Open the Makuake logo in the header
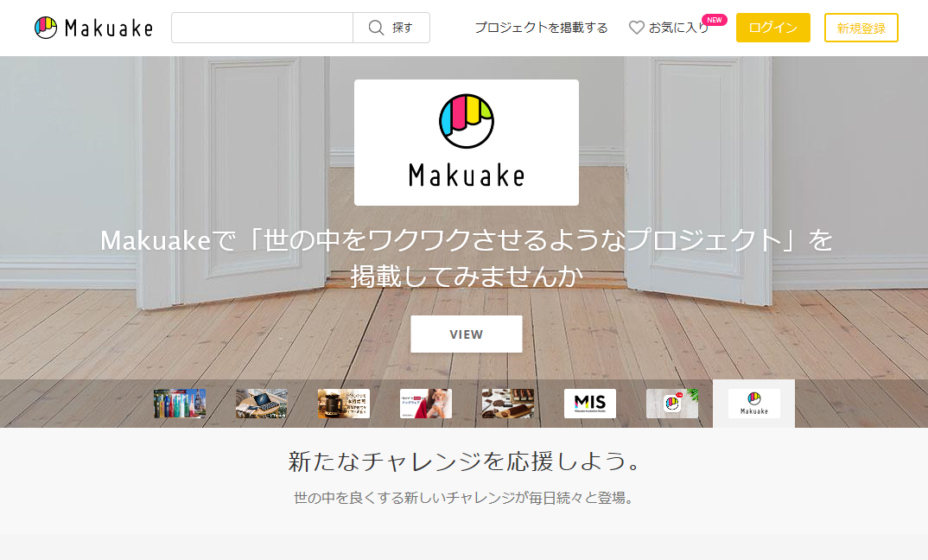This screenshot has width=928, height=560. (x=93, y=28)
